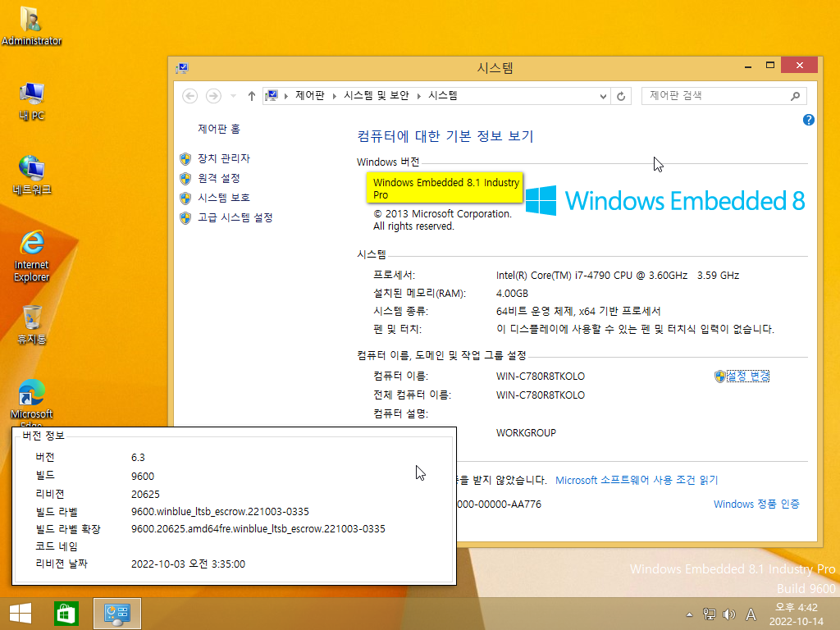Screen dimensions: 840x630
Task: Select version value 6.3
Action: click(138, 458)
